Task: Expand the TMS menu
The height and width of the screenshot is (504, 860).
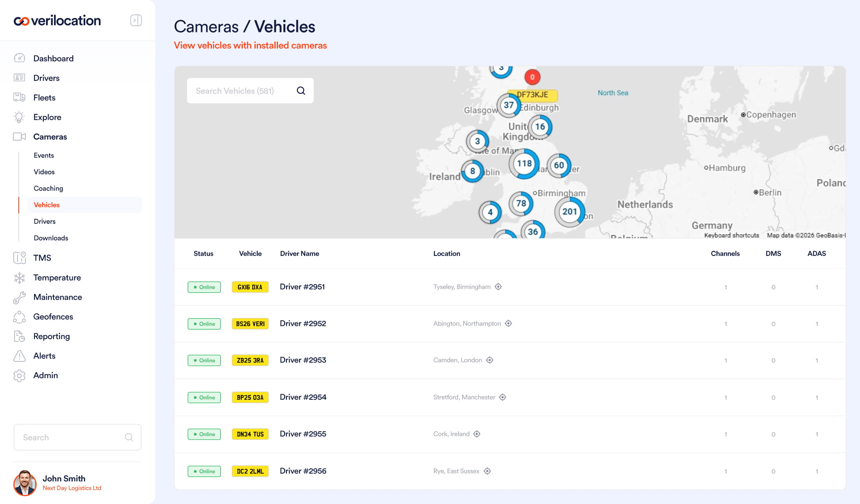Action: [x=42, y=258]
